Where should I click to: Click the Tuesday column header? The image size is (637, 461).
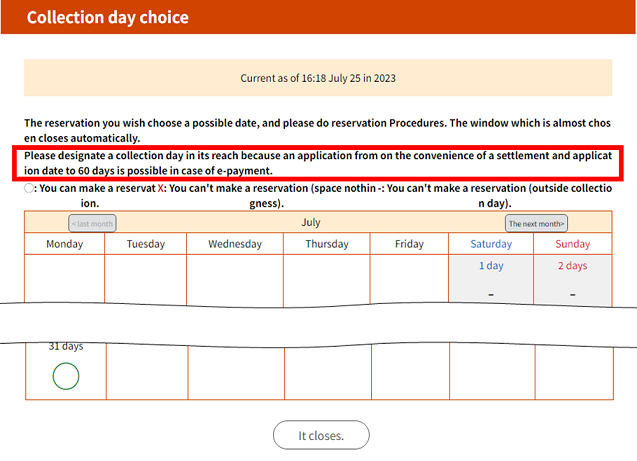(145, 244)
